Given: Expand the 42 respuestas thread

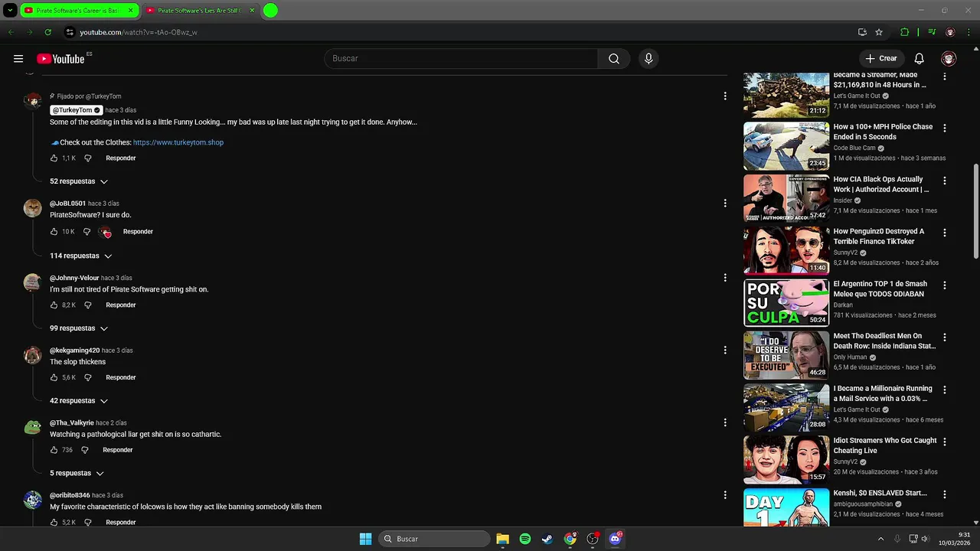Looking at the screenshot, I should tap(79, 401).
